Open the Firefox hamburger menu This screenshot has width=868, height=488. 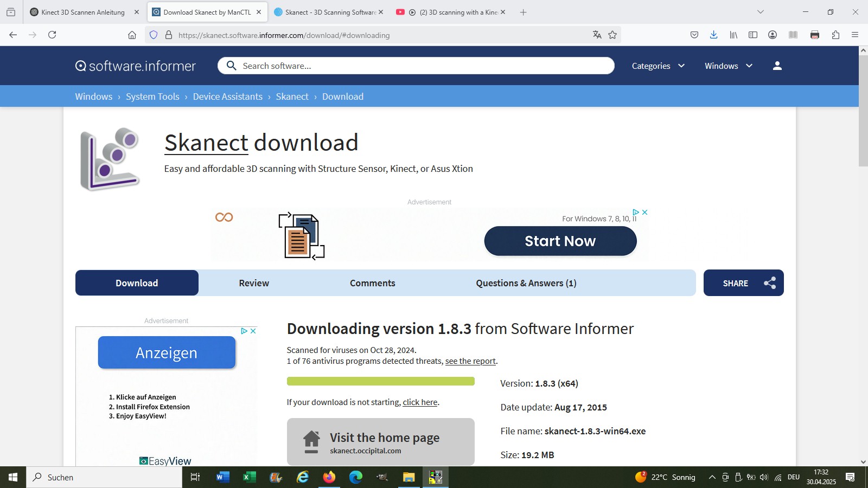(x=855, y=35)
